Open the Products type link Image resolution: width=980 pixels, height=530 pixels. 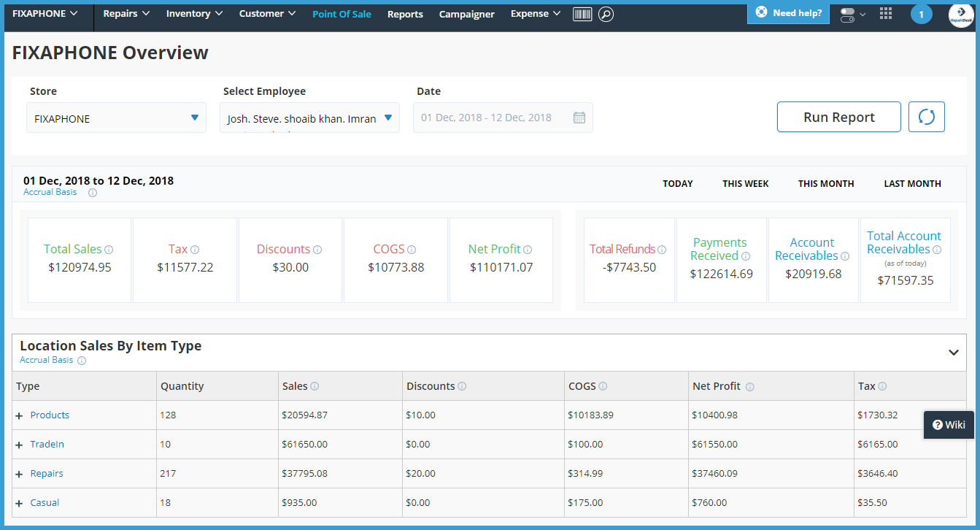click(x=50, y=415)
